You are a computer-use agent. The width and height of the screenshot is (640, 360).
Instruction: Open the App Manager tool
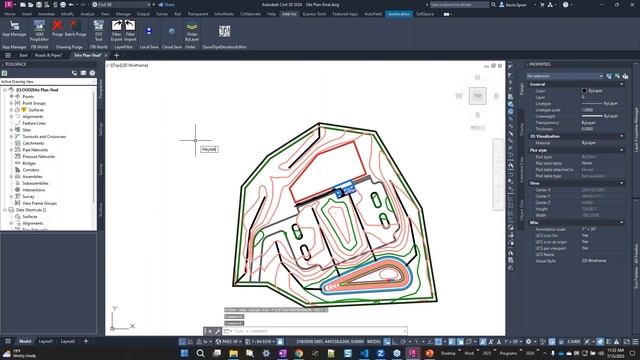tap(14, 29)
